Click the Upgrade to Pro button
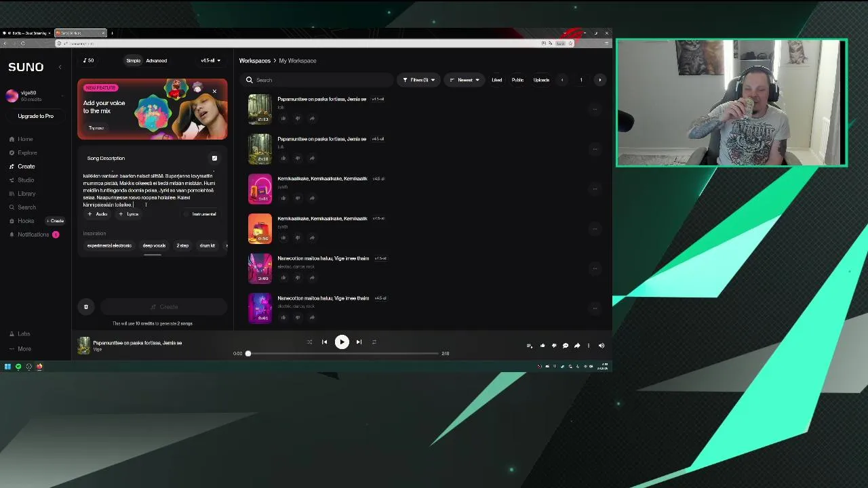 (35, 116)
